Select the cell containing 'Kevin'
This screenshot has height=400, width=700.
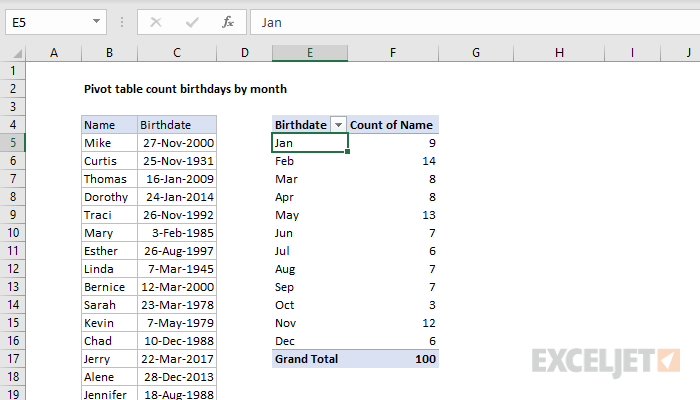[109, 323]
